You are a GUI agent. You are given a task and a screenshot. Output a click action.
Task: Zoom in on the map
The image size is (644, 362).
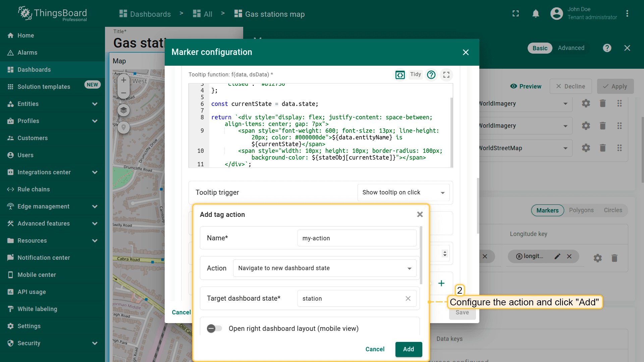[x=123, y=80]
